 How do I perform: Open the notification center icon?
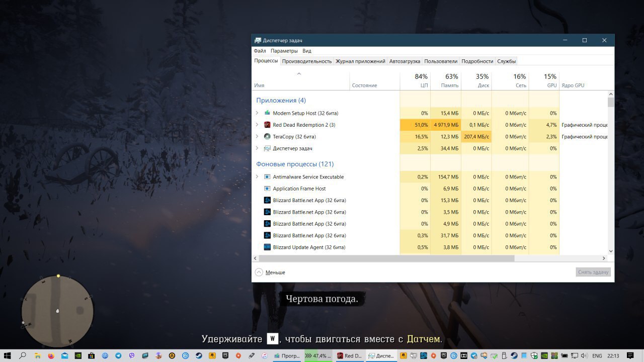coord(630,355)
